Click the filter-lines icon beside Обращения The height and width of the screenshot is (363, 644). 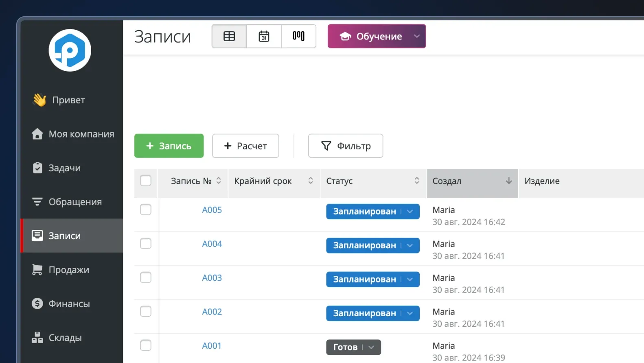(37, 201)
